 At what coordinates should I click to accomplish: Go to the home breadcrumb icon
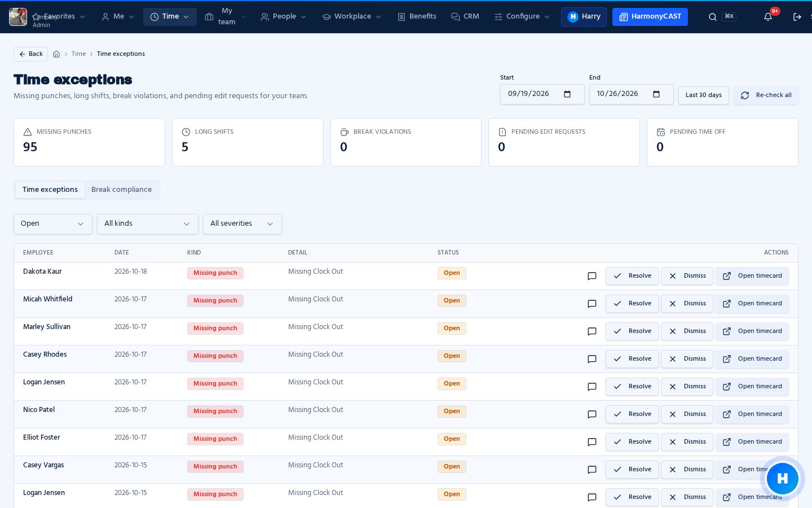56,54
